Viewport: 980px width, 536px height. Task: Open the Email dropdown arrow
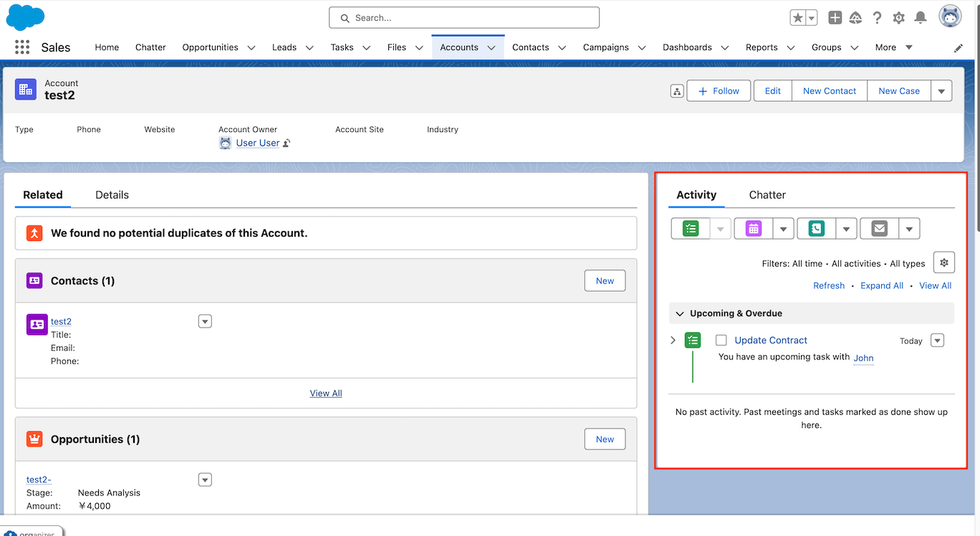tap(910, 229)
